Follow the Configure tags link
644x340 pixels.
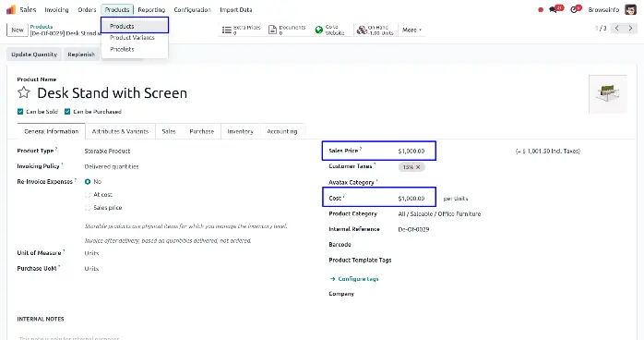point(354,279)
